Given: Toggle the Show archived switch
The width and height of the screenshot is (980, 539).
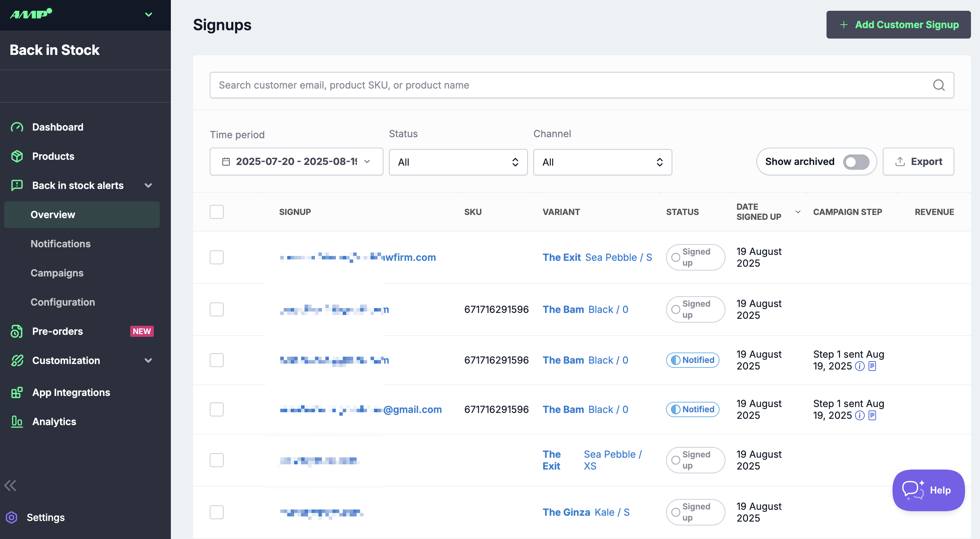Looking at the screenshot, I should [x=856, y=162].
